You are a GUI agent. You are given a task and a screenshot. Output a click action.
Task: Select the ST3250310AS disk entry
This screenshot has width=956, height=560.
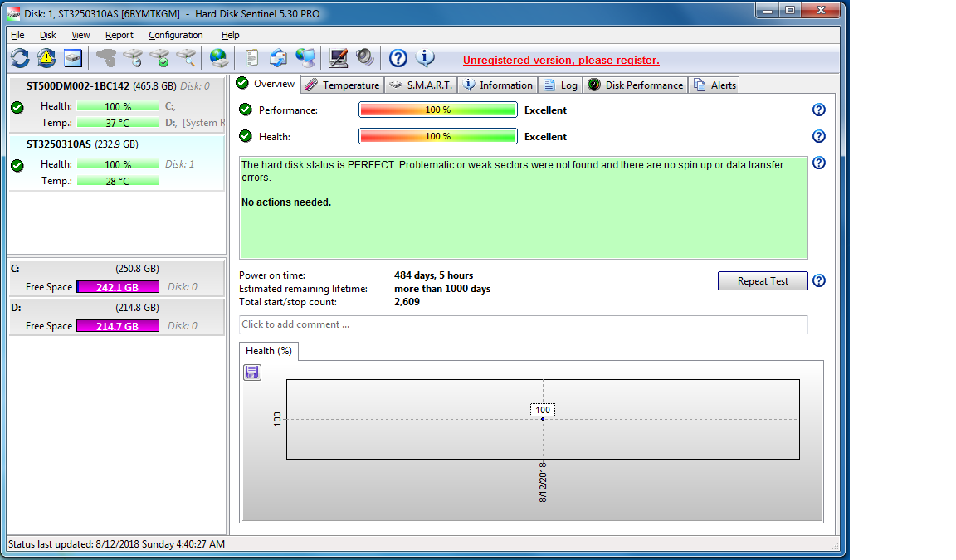point(116,162)
